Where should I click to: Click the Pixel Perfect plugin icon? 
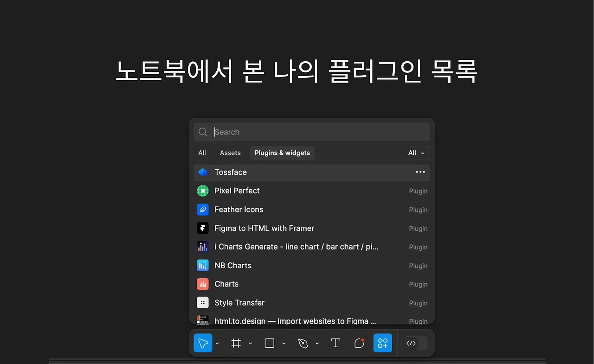[203, 191]
